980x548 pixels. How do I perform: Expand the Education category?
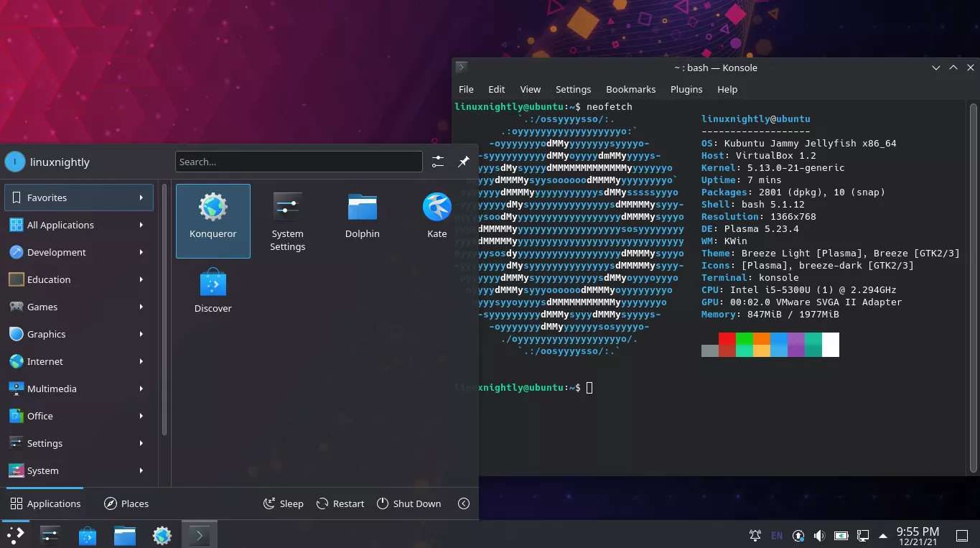79,279
